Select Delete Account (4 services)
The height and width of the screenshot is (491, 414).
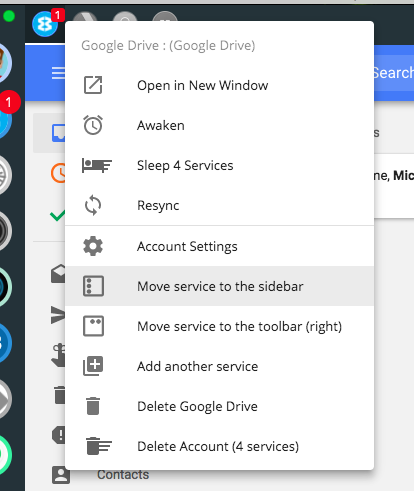click(219, 446)
